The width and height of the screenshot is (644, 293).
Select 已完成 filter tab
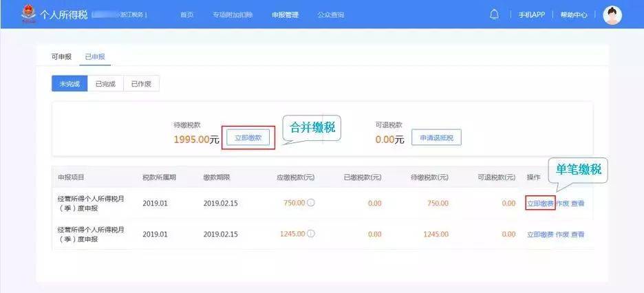tap(105, 84)
